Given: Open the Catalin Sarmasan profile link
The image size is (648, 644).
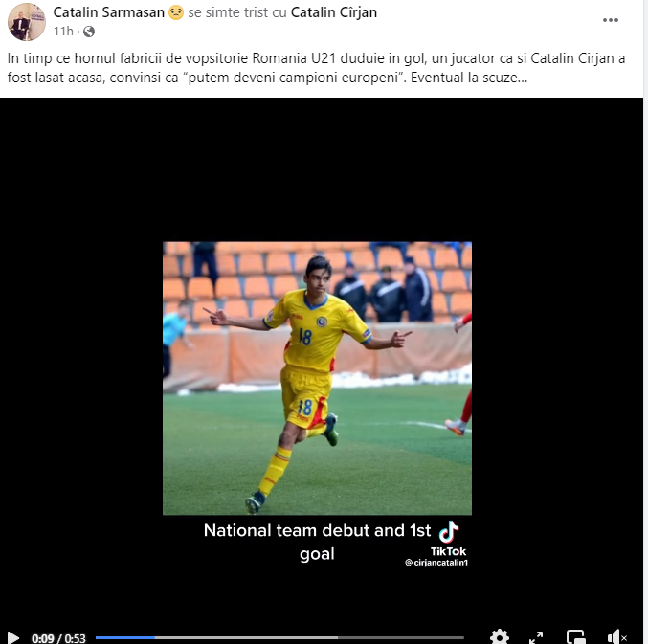Looking at the screenshot, I should click(x=109, y=12).
